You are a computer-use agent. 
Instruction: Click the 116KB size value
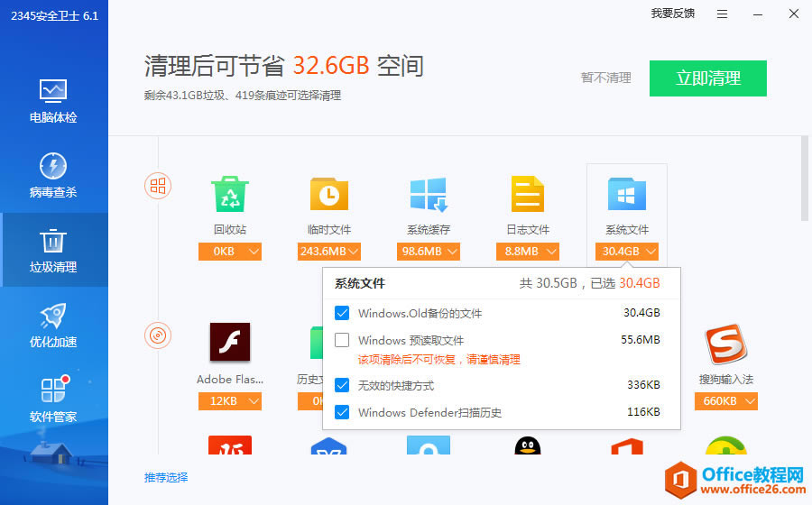tap(643, 411)
